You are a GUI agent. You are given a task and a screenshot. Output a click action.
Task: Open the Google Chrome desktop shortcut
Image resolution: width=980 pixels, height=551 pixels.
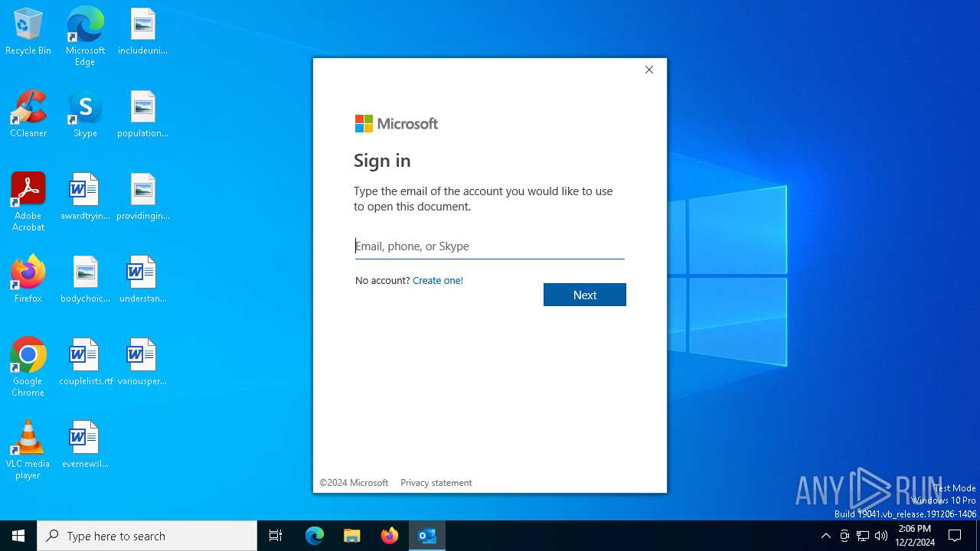click(28, 367)
